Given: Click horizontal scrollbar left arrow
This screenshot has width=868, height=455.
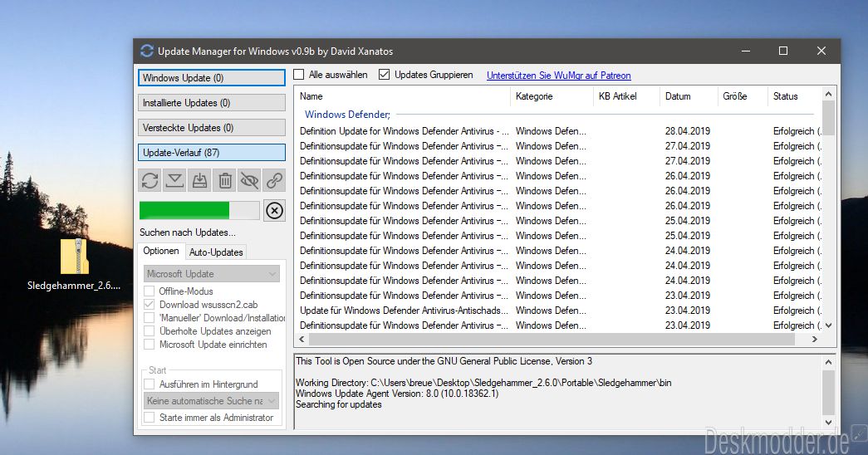Looking at the screenshot, I should [x=302, y=340].
